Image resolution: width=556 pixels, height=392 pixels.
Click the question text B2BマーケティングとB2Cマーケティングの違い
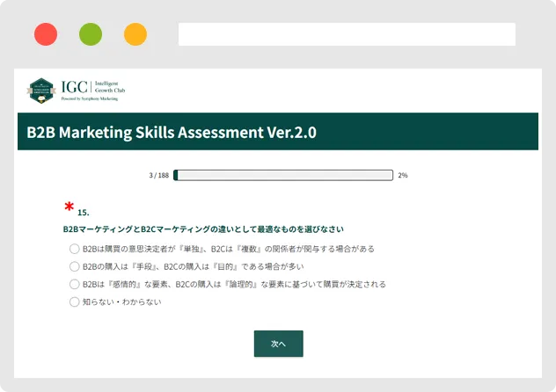(x=203, y=229)
